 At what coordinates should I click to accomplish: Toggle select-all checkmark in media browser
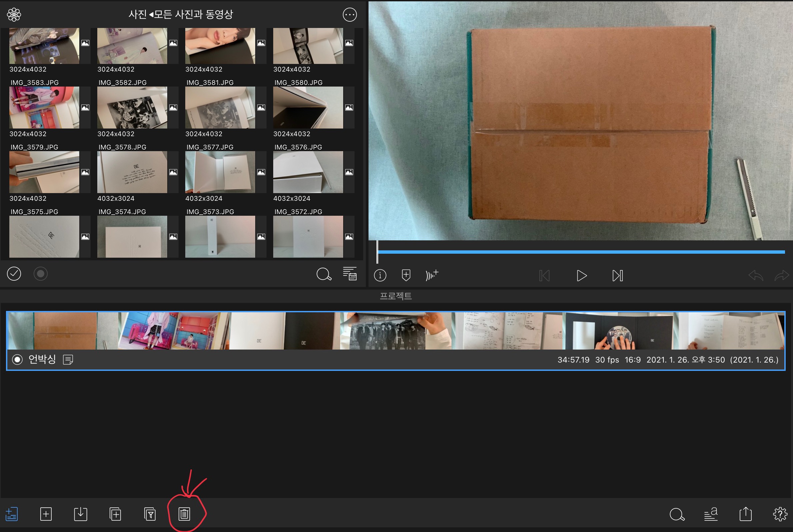click(14, 274)
